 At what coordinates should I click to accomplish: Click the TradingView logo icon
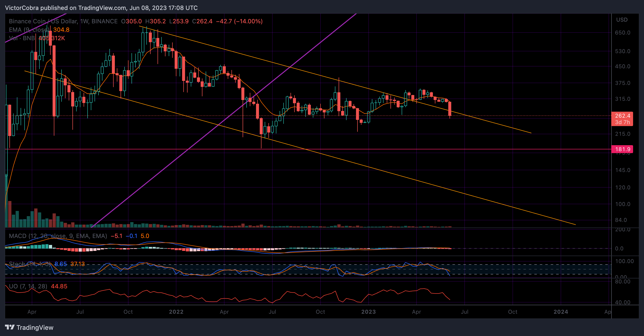[x=10, y=327]
